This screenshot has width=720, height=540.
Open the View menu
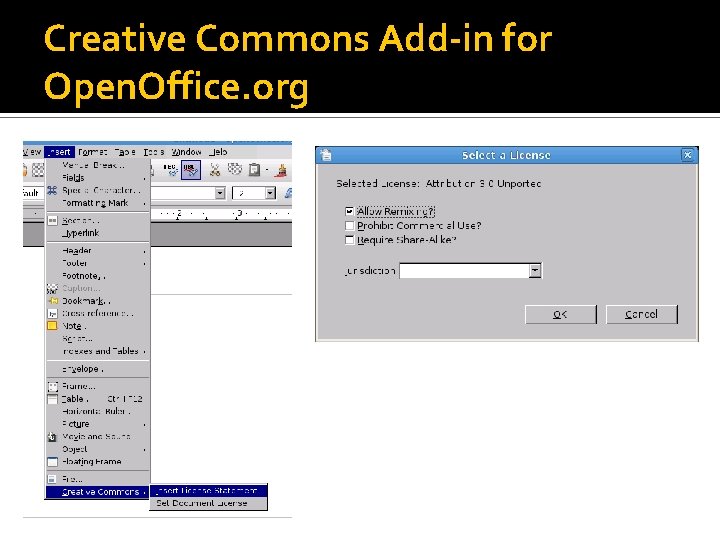point(32,152)
